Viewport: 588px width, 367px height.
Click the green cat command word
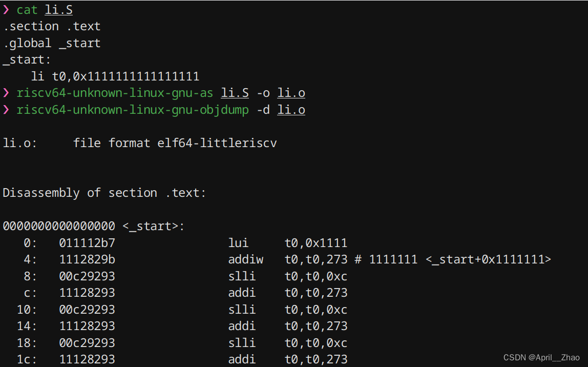tap(27, 10)
